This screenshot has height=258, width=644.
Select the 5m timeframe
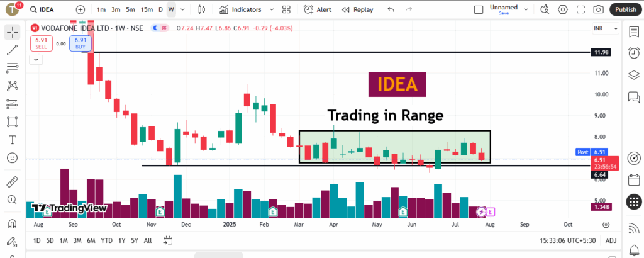click(x=130, y=9)
